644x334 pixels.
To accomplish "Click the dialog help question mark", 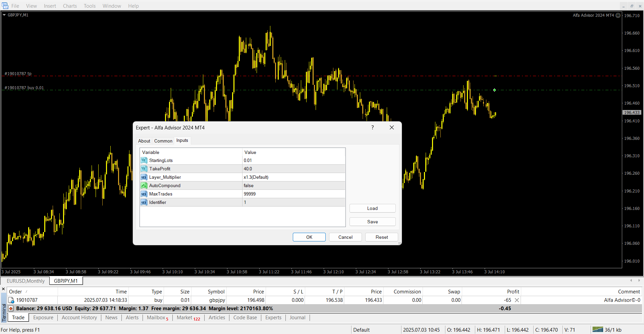I will coord(372,127).
